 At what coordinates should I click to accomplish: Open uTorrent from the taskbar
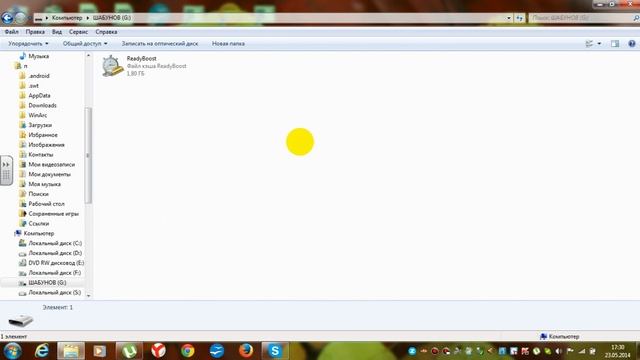tap(129, 351)
